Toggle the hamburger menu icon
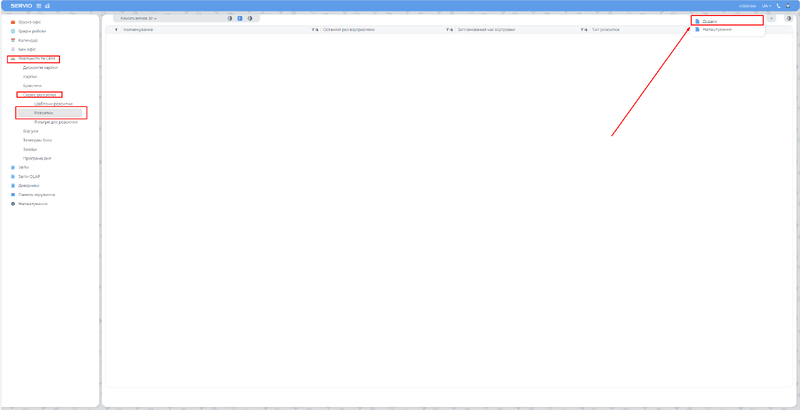The width and height of the screenshot is (800, 410). pyautogui.click(x=39, y=6)
